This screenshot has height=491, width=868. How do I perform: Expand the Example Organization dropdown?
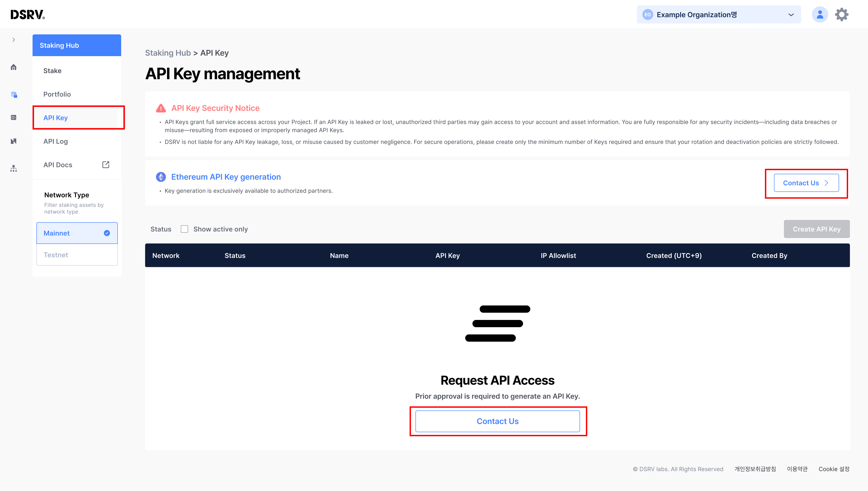718,14
